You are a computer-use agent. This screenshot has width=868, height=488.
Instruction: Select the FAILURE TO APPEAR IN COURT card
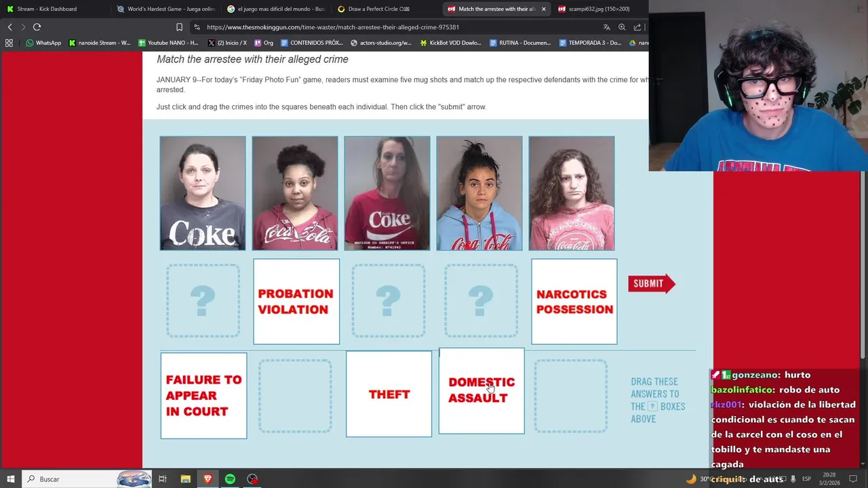pyautogui.click(x=203, y=395)
